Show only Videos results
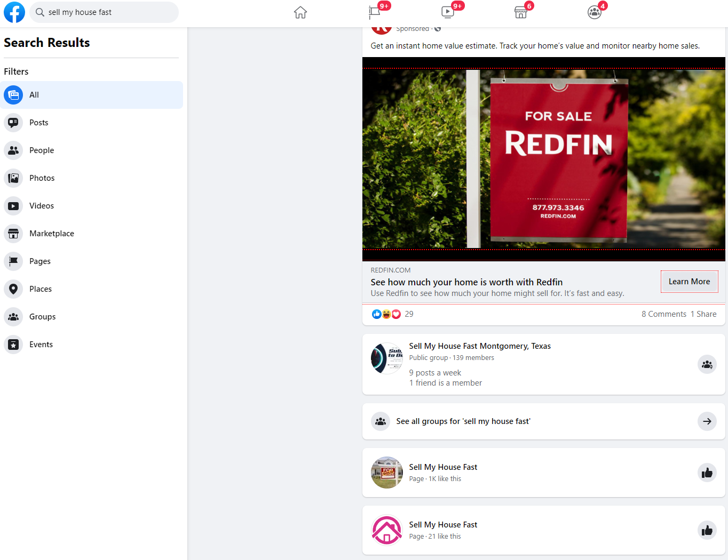728x560 pixels. (42, 206)
